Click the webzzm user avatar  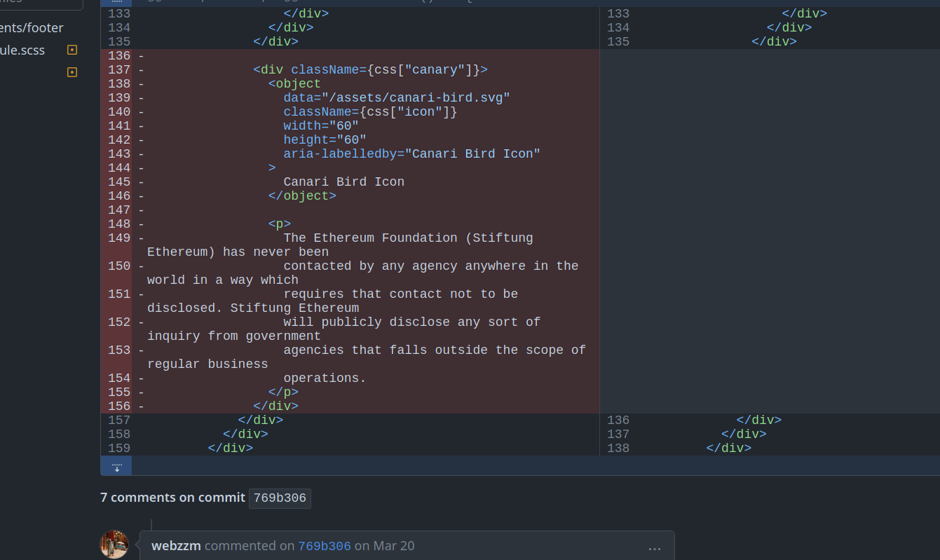tap(114, 545)
